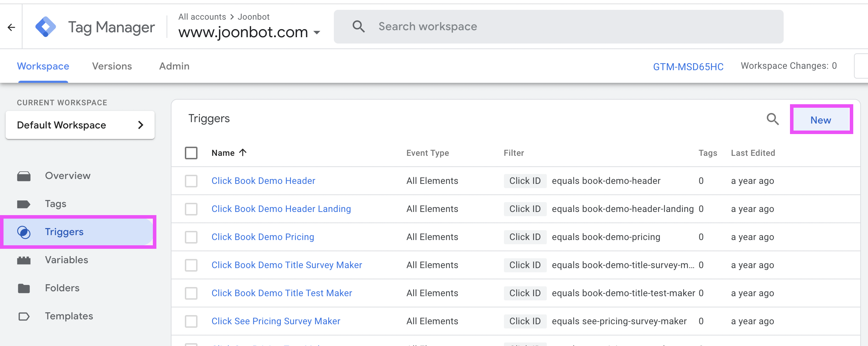Click the Workspace Changes: 0 text

click(x=789, y=66)
